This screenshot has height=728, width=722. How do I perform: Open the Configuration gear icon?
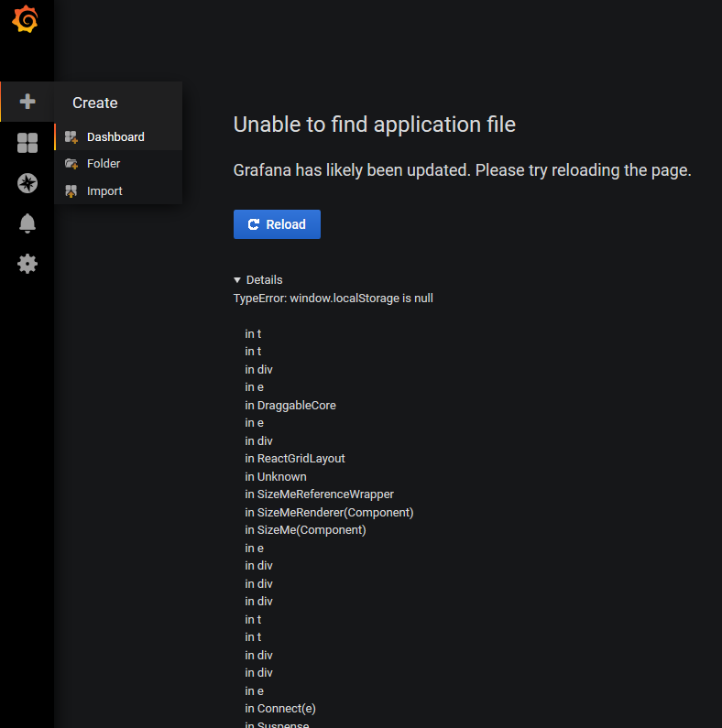[x=27, y=264]
